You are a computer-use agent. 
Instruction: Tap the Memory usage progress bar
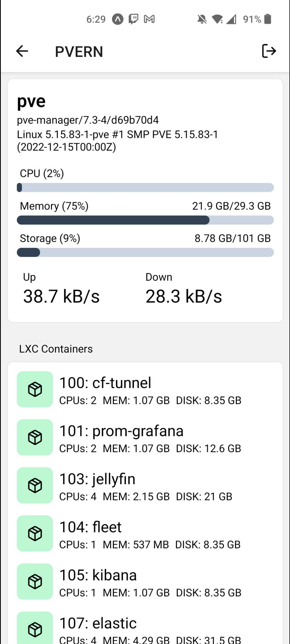[145, 220]
